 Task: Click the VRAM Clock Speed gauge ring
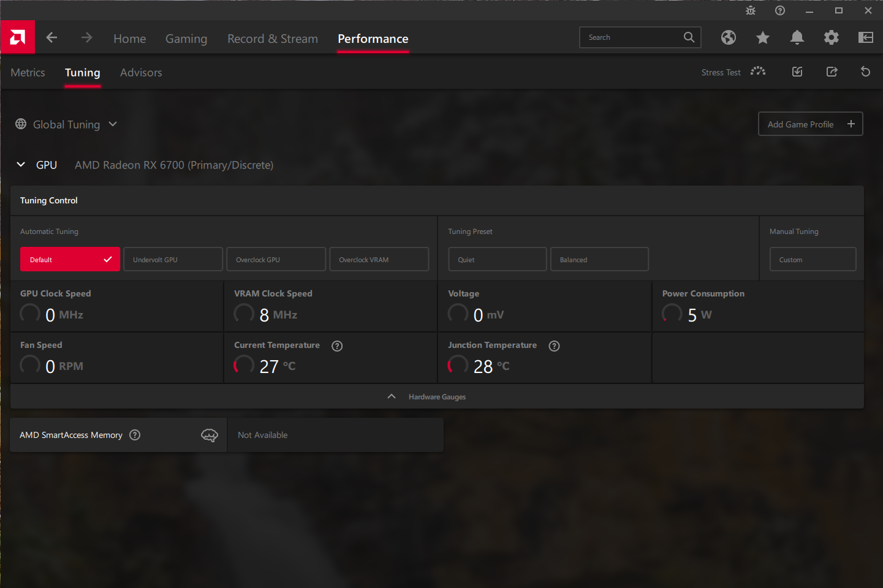[x=244, y=313]
